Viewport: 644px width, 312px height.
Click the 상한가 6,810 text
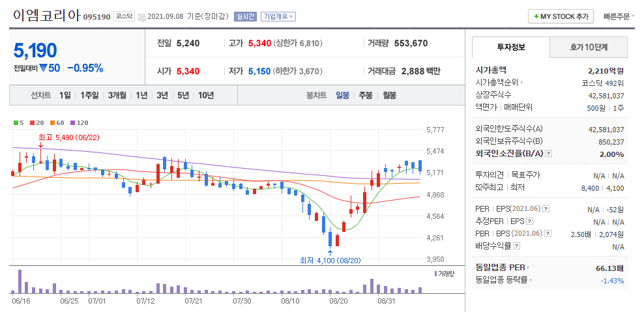pyautogui.click(x=298, y=43)
